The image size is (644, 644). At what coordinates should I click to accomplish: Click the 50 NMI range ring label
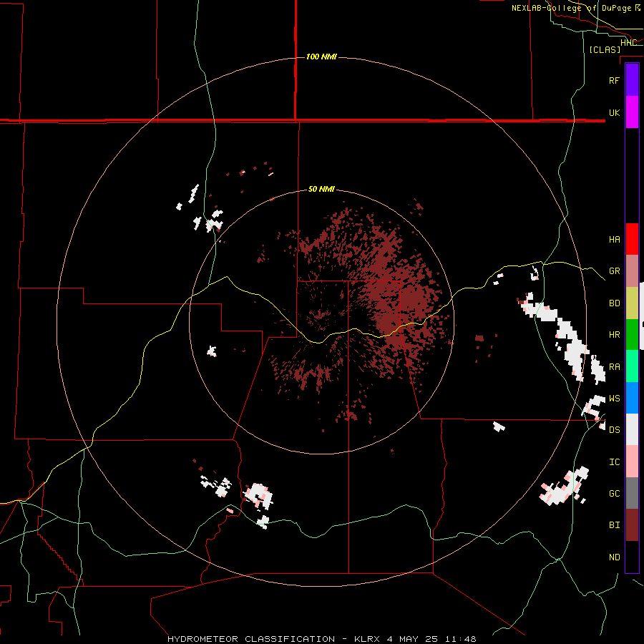321,189
